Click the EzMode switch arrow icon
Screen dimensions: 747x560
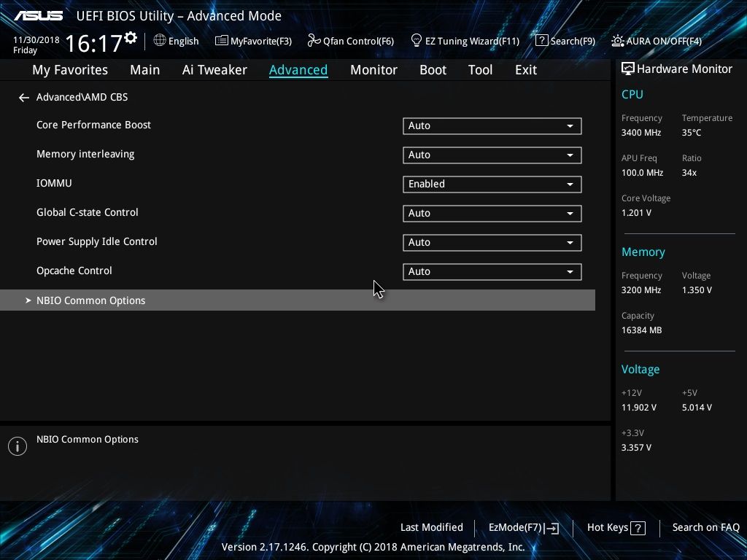tap(551, 528)
